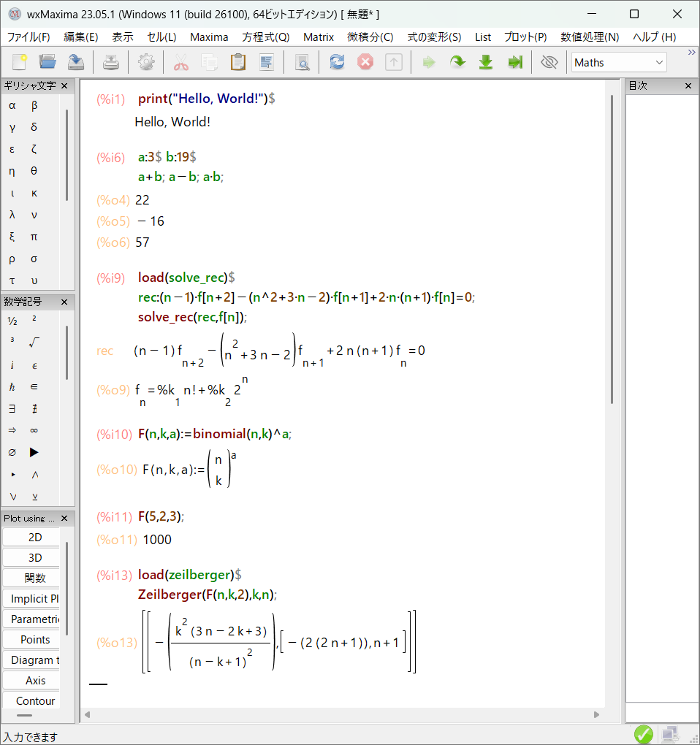This screenshot has width=700, height=745.
Task: Save the document via the toolbar icon
Action: click(x=76, y=62)
